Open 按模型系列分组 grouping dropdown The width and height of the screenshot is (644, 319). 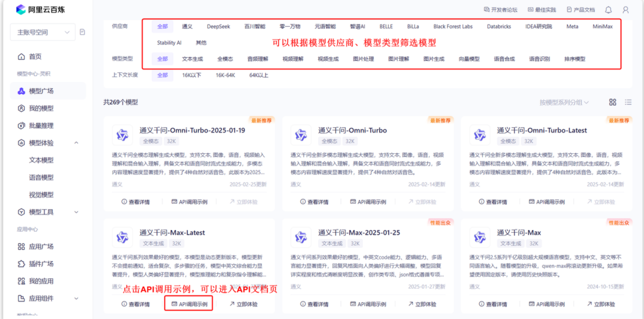tap(564, 102)
